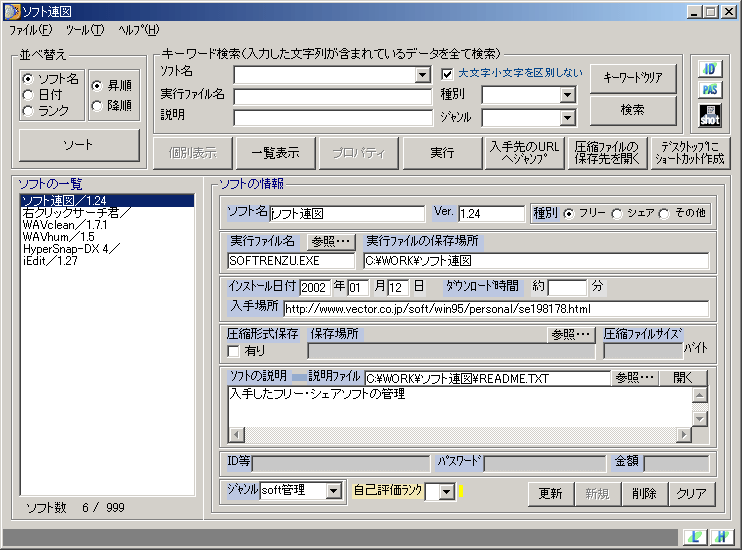Click 参照 button for 圧縮 保存場所
The width and height of the screenshot is (742, 550).
(x=571, y=335)
